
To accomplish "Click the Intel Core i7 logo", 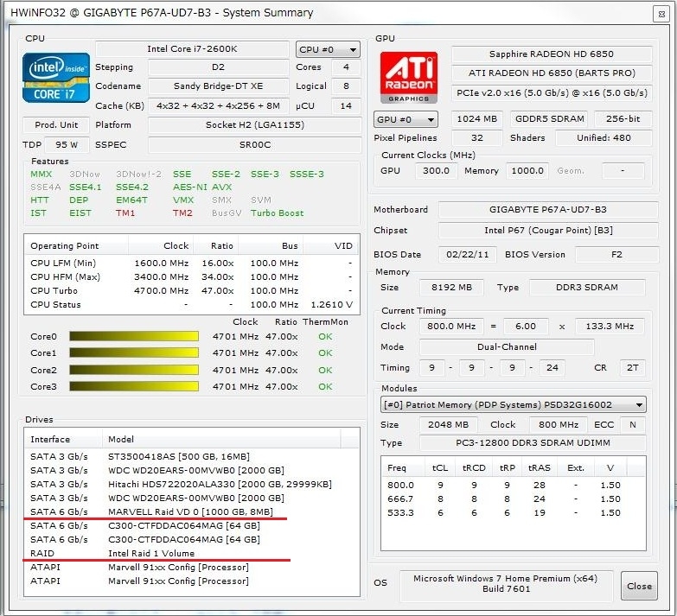I will tap(55, 78).
